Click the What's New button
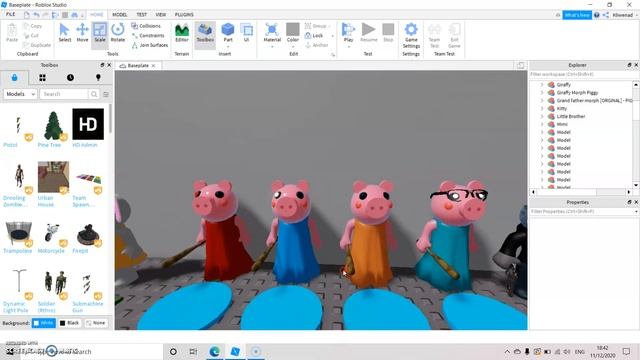This screenshot has width=640, height=360. click(x=577, y=15)
